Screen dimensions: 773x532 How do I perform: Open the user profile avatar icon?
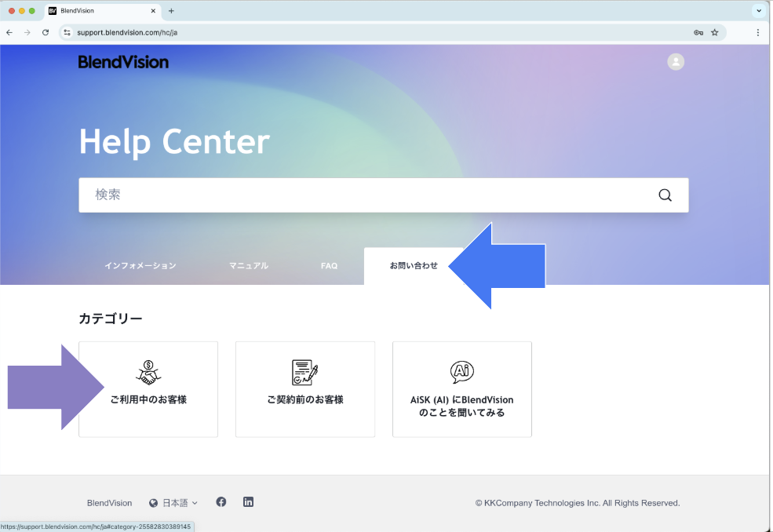click(x=676, y=62)
